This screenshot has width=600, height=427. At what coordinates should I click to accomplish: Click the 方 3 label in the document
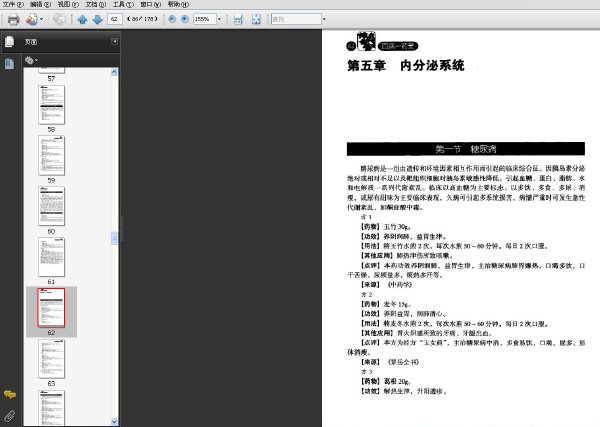[x=366, y=372]
